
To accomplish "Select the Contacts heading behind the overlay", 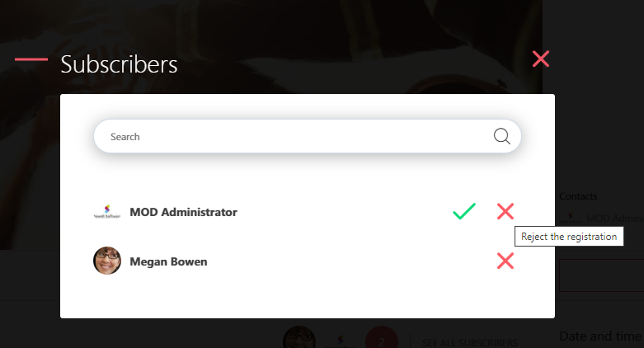I will pos(578,196).
